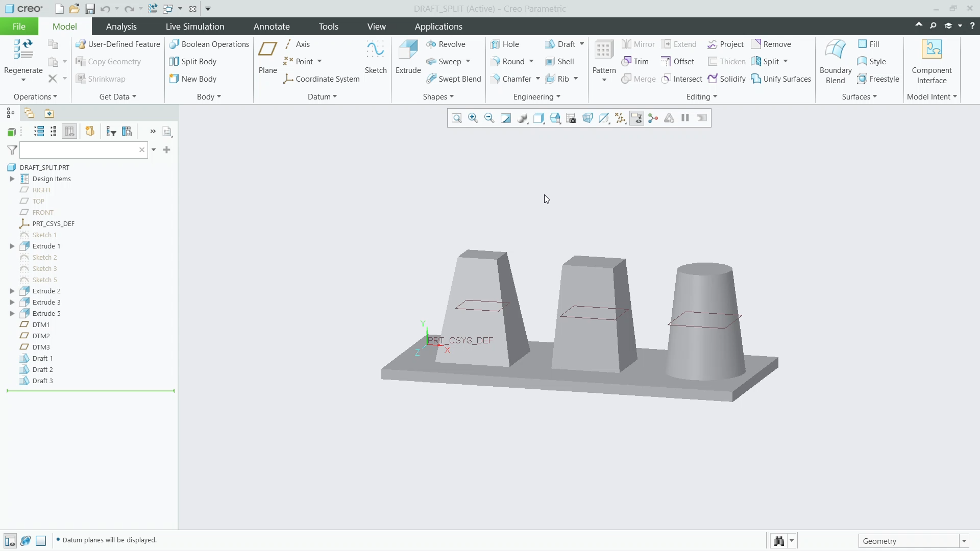Open the File menu

pos(19,27)
